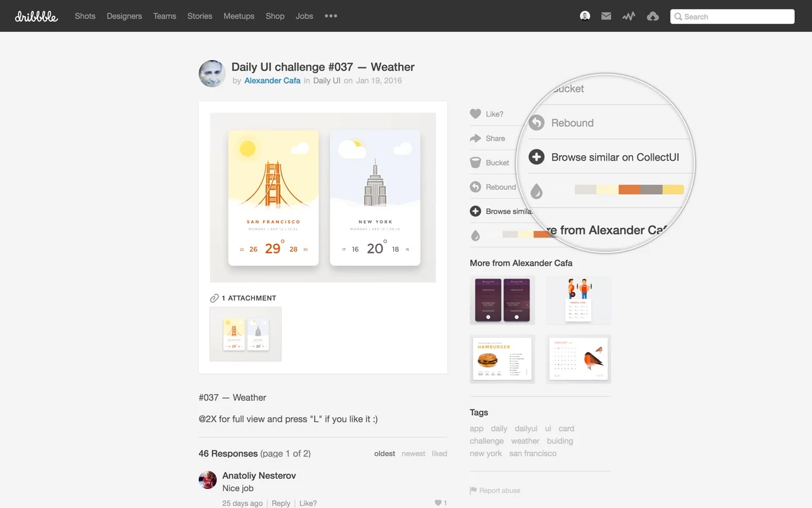Click the Bucket icon next to Share row
Viewport: 812px width, 508px height.
click(x=475, y=163)
